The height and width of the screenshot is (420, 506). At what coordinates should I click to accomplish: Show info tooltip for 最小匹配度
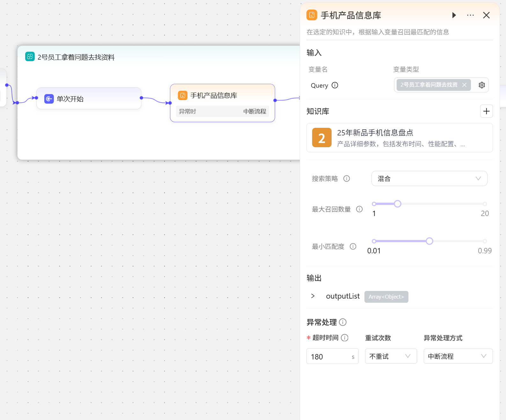353,246
